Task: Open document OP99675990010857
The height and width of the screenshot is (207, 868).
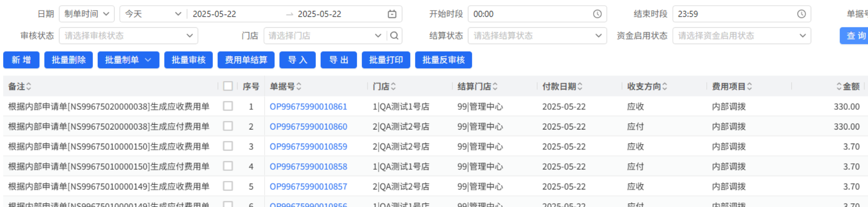Action: coord(308,186)
